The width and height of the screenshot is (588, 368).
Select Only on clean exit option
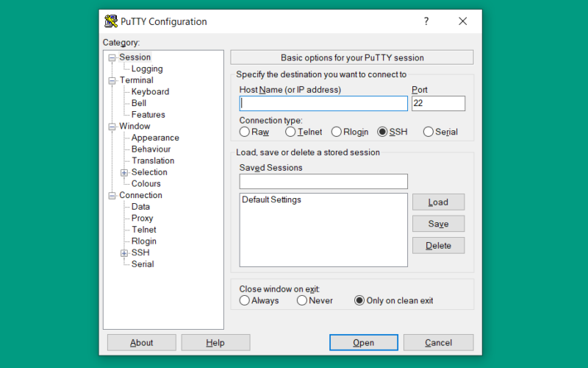pos(359,300)
